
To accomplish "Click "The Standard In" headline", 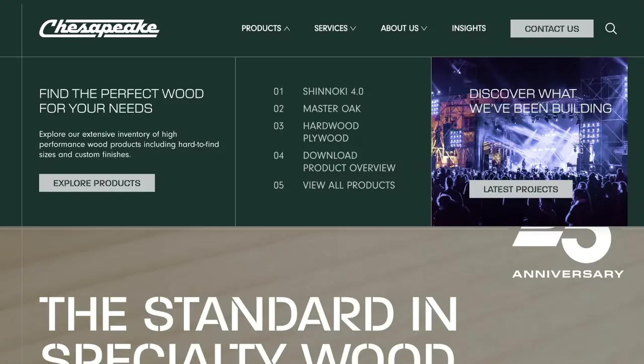I will [x=248, y=314].
